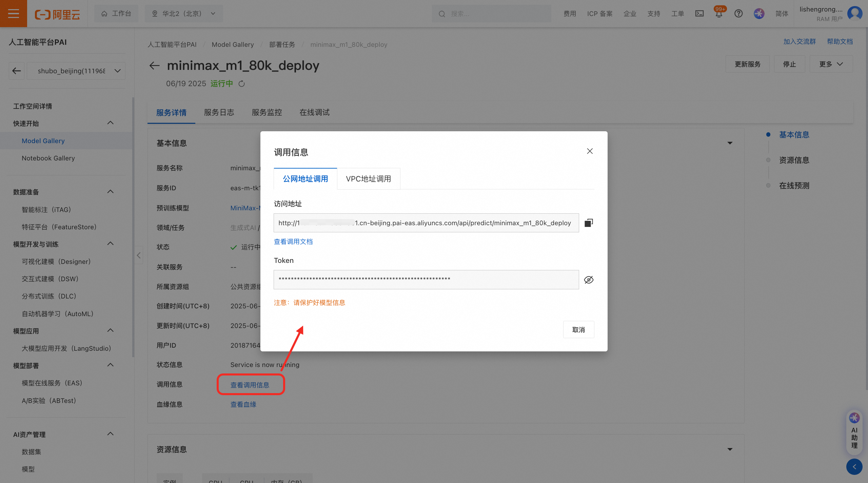Open the CloudShell terminal icon
Screen dimensions: 868x483
pyautogui.click(x=699, y=13)
